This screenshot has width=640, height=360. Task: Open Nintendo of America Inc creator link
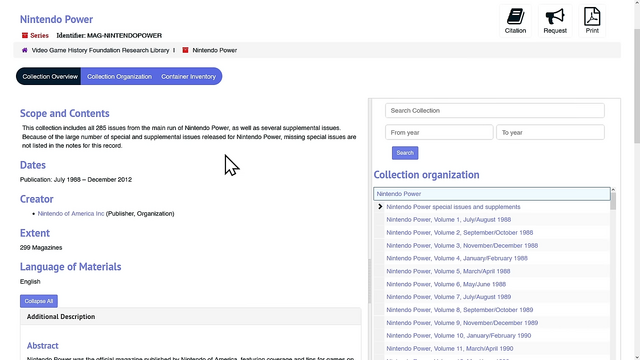[x=71, y=213]
